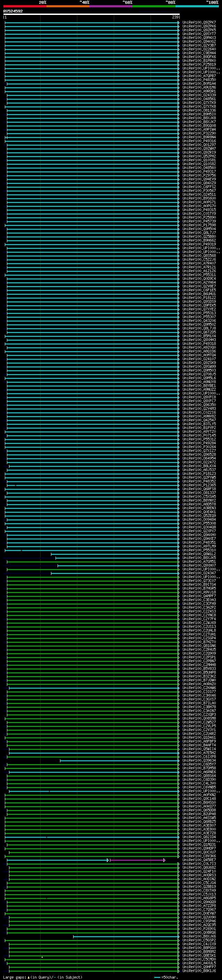
Task: Open hit UniRef100_A7QPB7
Action: 199,76
